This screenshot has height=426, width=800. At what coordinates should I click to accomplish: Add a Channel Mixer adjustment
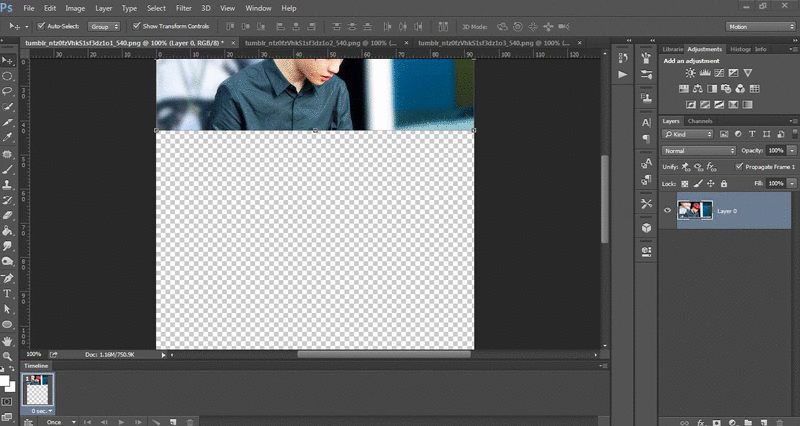pos(740,89)
